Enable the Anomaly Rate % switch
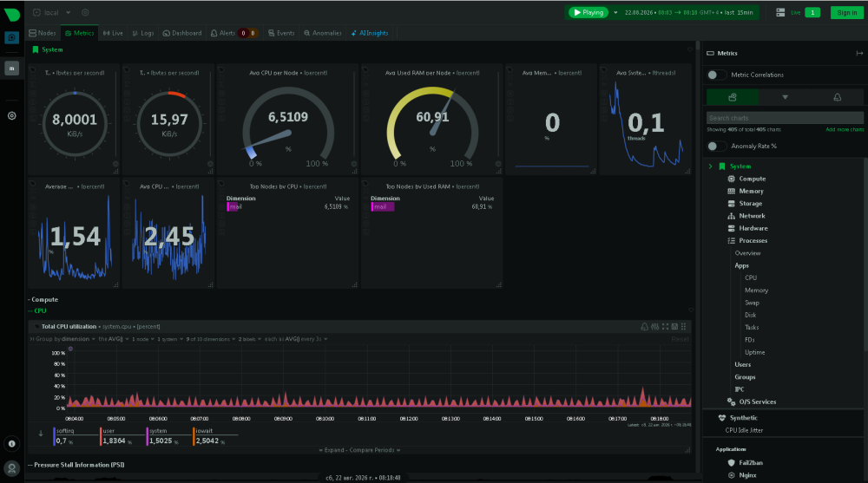 716,146
